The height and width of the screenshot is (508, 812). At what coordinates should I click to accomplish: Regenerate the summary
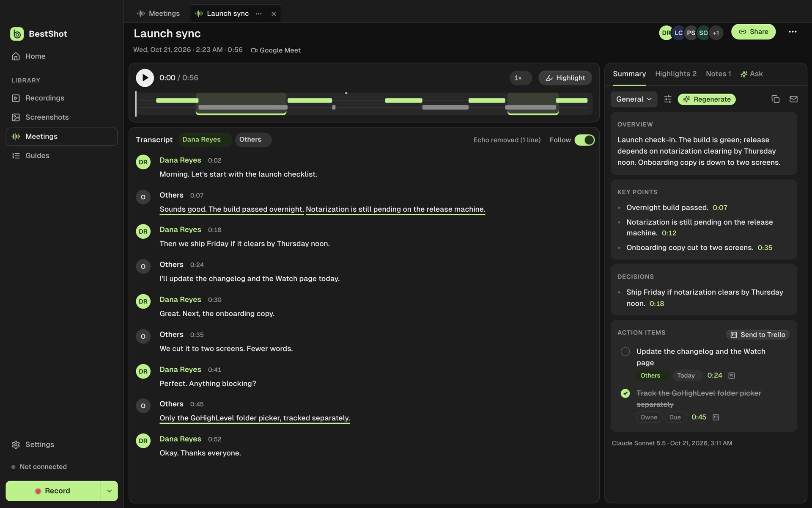(707, 99)
